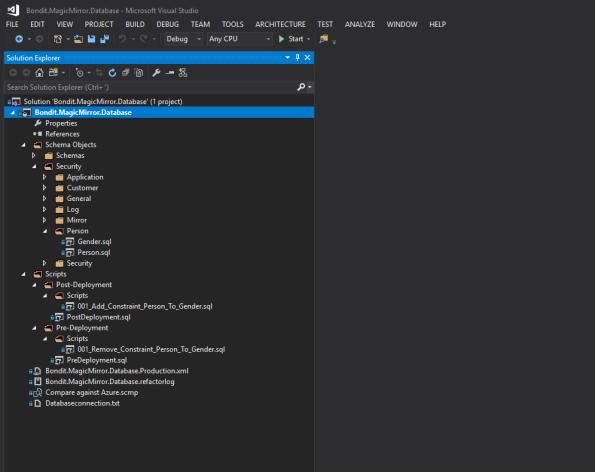
Task: Select 001_Remove_Constraint_Person_To_Gender.sql file
Action: pyautogui.click(x=151, y=349)
